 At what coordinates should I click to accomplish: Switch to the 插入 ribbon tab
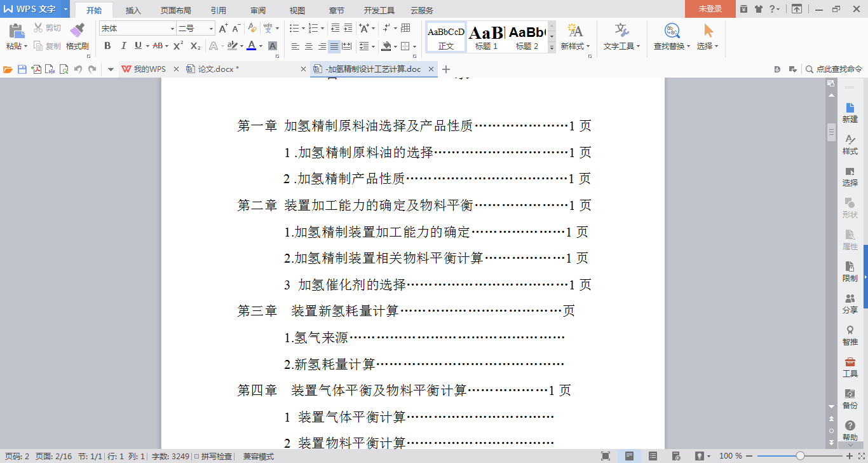click(133, 10)
